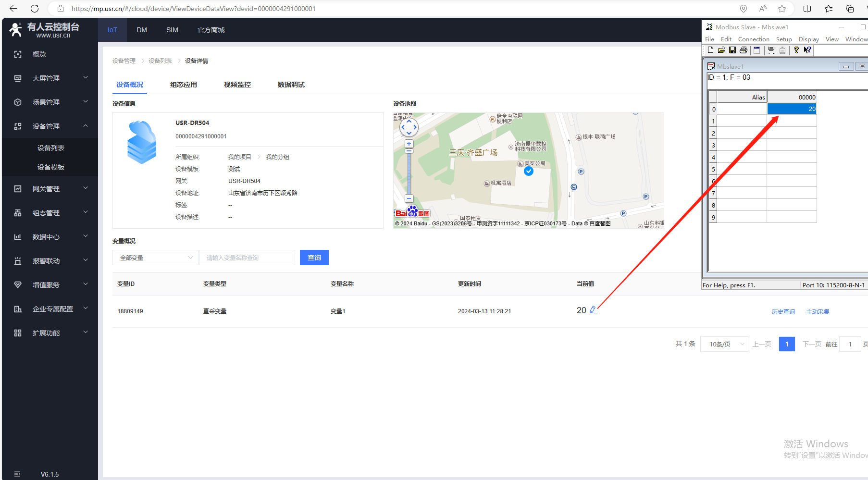Click the blue 查询 search button
This screenshot has height=480, width=868.
(314, 258)
